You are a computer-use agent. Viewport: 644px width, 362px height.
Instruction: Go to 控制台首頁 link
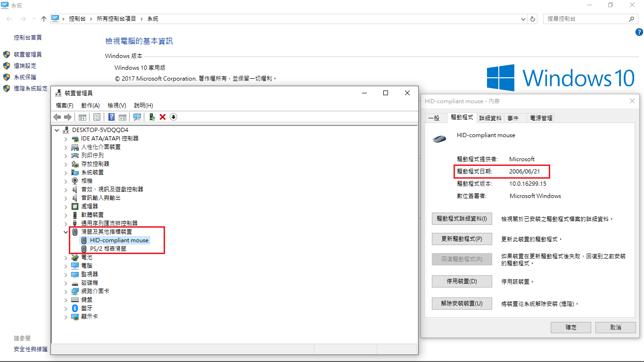pos(28,38)
